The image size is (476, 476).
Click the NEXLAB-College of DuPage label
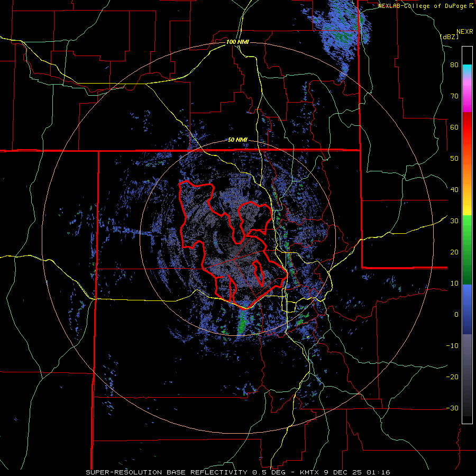pos(423,6)
